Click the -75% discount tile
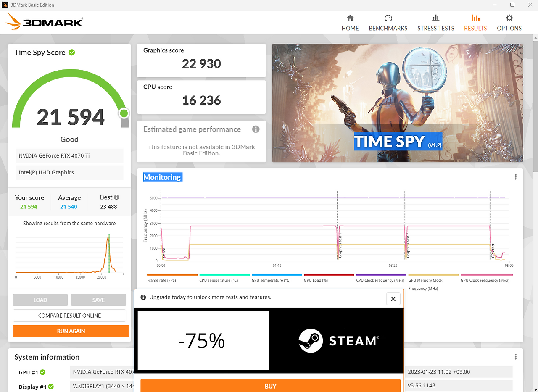This screenshot has width=538, height=392. [203, 341]
